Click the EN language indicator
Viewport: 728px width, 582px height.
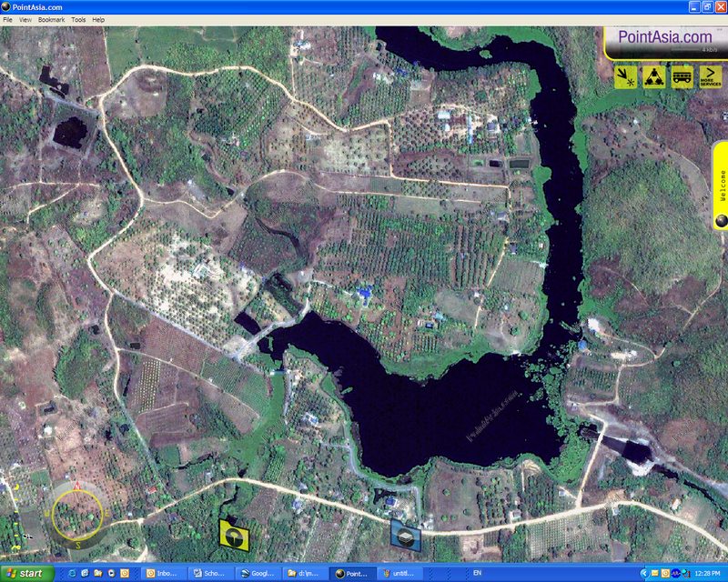pos(478,574)
